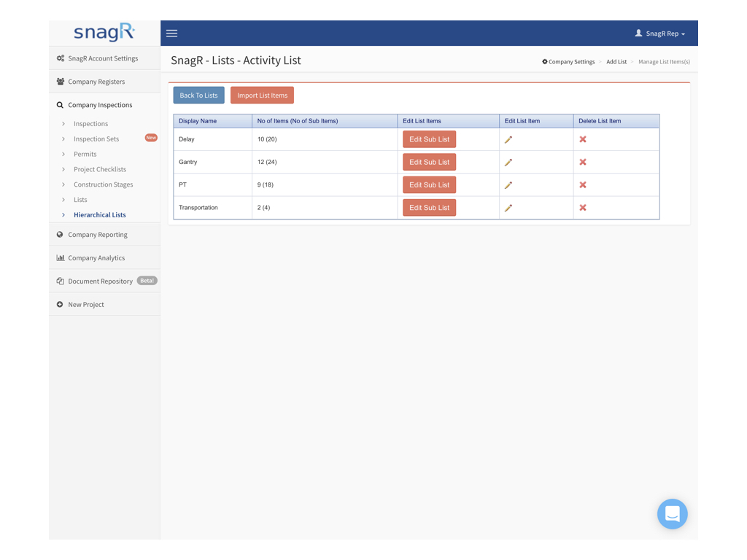Click Company Settings breadcrumb link
This screenshot has height=560, width=747.
click(568, 62)
